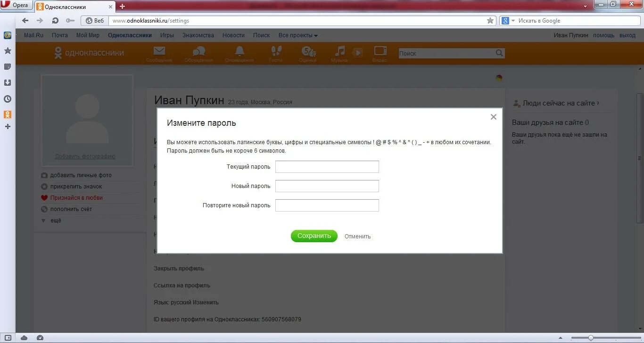Go forward with the browser forward arrow
Viewport: 644px width, 343px height.
pyautogui.click(x=40, y=21)
